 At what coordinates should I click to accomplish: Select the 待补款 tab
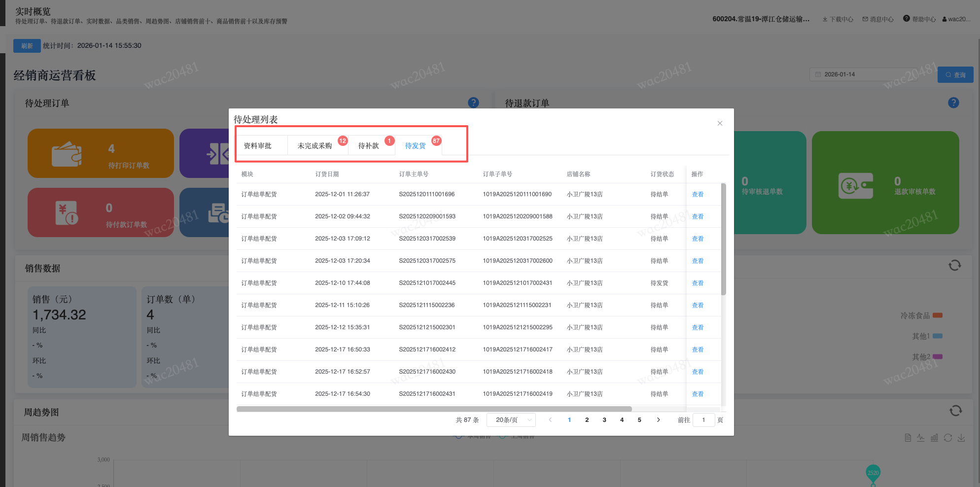coord(368,146)
